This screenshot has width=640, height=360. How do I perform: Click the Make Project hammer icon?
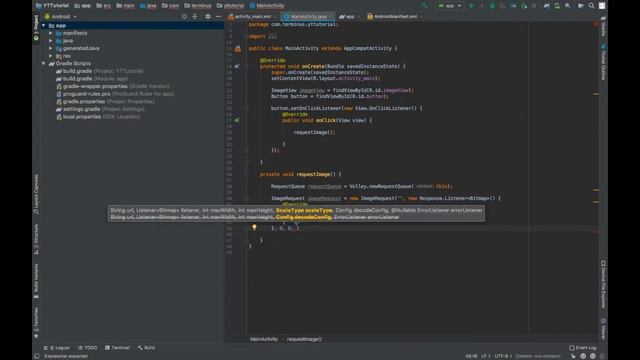tap(424, 6)
